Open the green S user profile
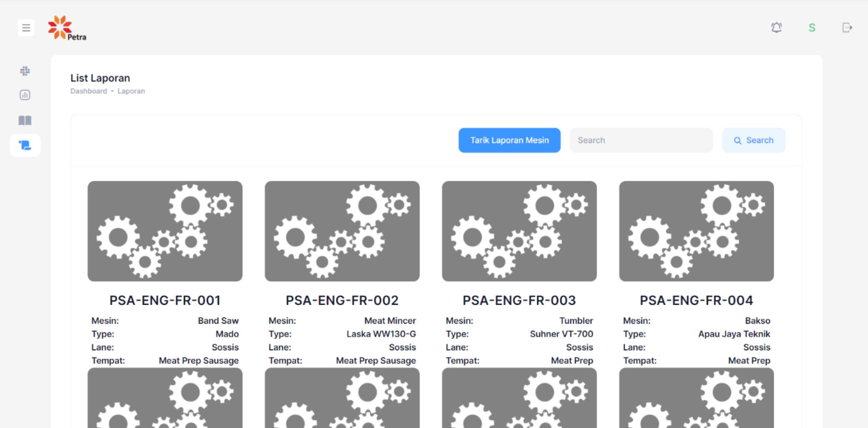This screenshot has height=428, width=868. point(812,28)
